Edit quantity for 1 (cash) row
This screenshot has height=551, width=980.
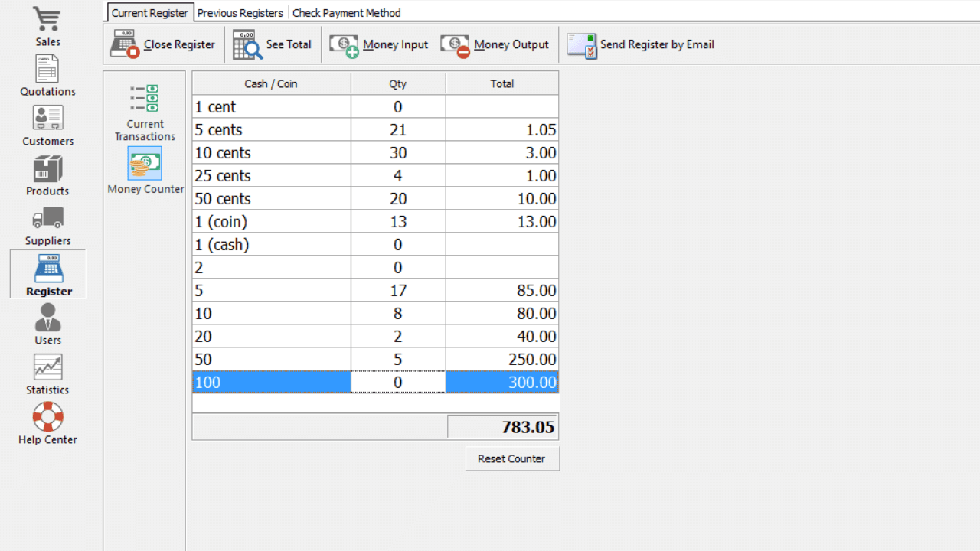(x=398, y=244)
